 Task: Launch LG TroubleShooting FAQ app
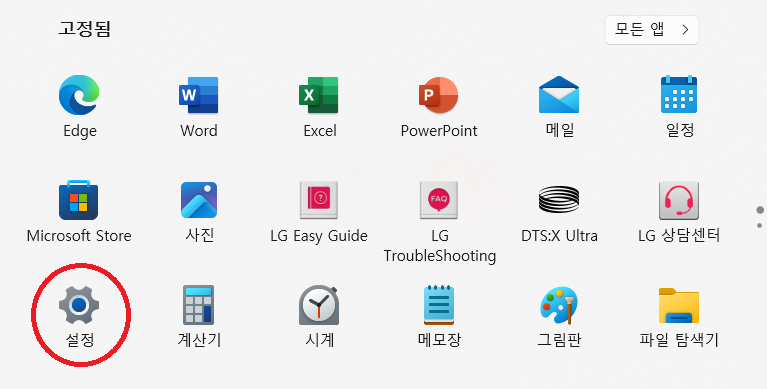click(439, 200)
